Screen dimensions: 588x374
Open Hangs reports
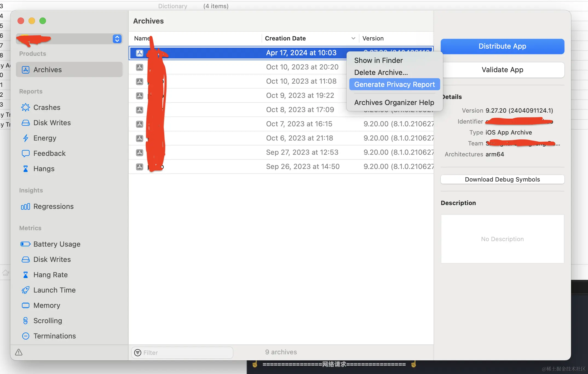click(x=69, y=169)
